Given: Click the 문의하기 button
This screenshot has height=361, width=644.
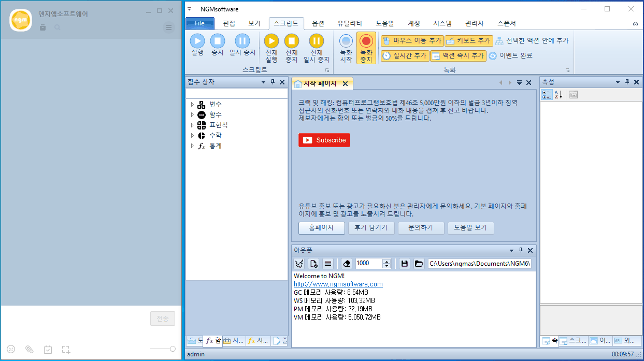Looking at the screenshot, I should coord(421,228).
